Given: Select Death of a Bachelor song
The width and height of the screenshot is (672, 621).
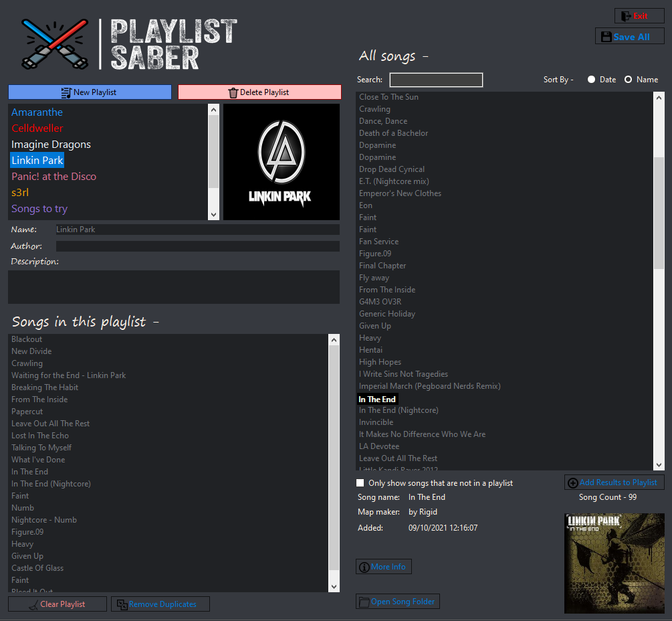Looking at the screenshot, I should pyautogui.click(x=393, y=133).
